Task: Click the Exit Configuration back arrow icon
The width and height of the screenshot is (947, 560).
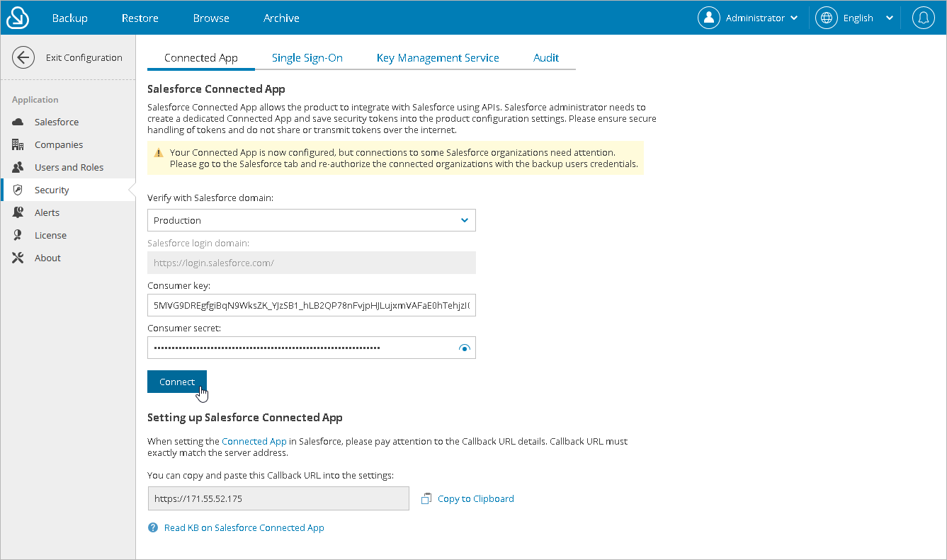Action: click(x=23, y=57)
